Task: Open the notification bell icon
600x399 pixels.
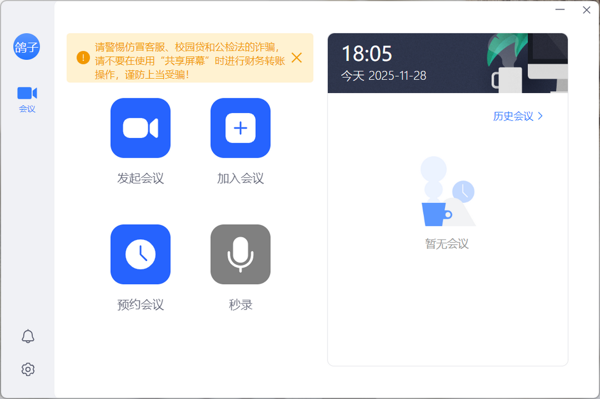Action: click(x=28, y=336)
